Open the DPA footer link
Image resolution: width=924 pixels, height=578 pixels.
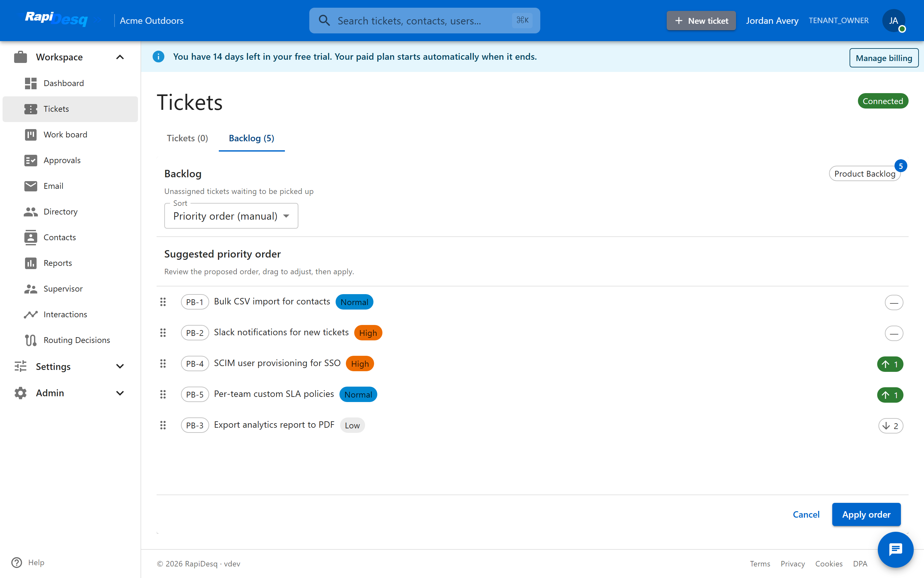coord(860,564)
